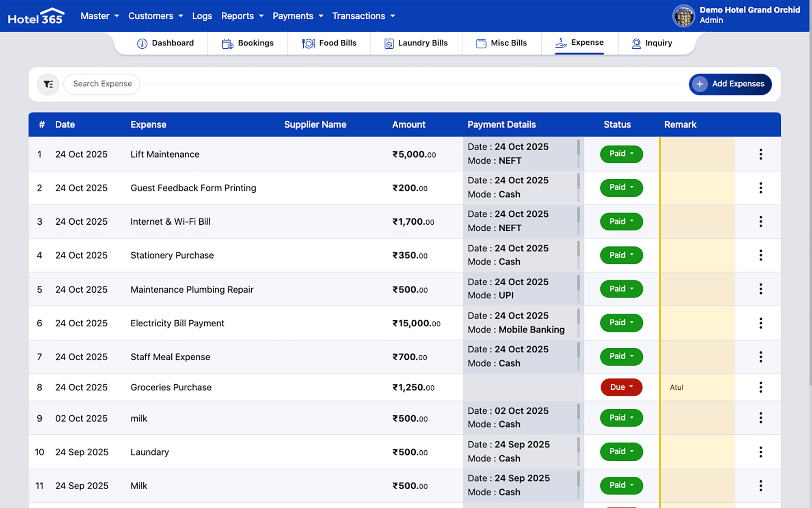
Task: Open three-dot menu for Lift Maintenance row
Action: point(760,154)
